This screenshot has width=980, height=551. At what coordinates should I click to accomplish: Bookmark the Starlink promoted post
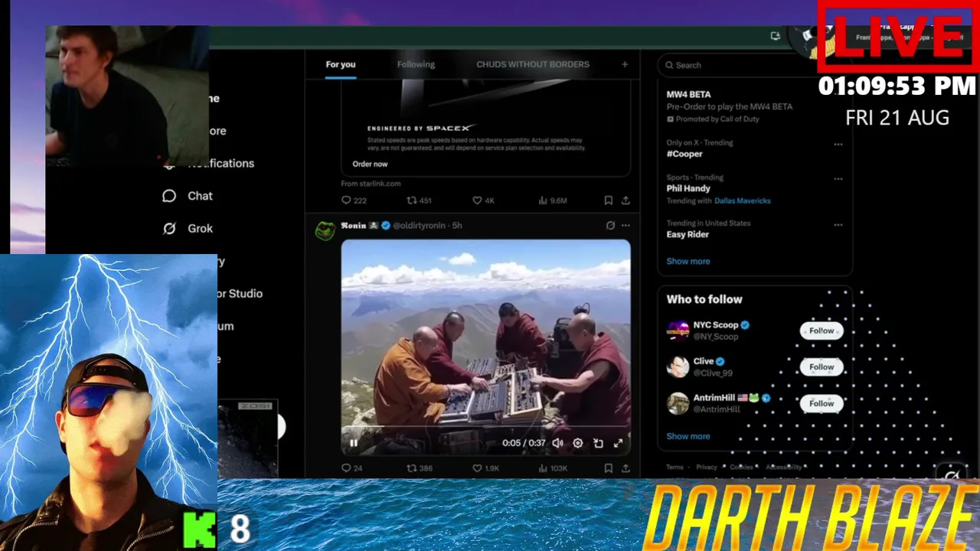click(608, 201)
